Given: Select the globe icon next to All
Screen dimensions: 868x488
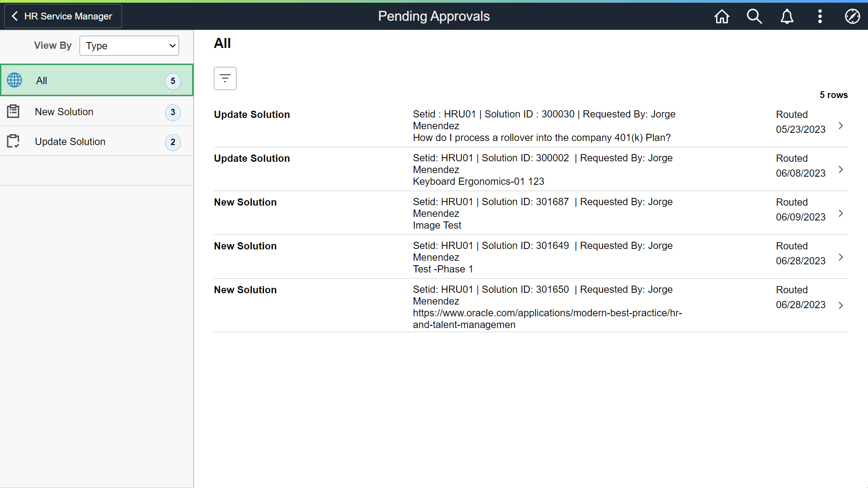Looking at the screenshot, I should [x=14, y=80].
